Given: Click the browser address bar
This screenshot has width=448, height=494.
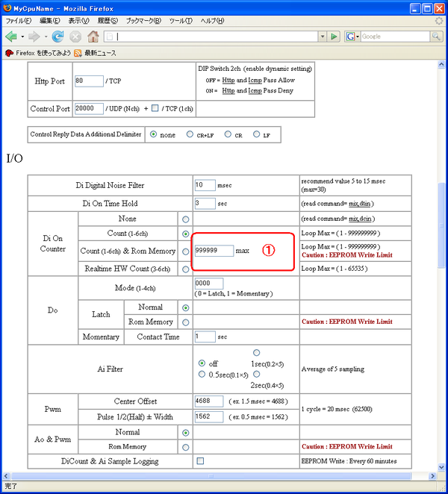Looking at the screenshot, I should click(x=211, y=37).
